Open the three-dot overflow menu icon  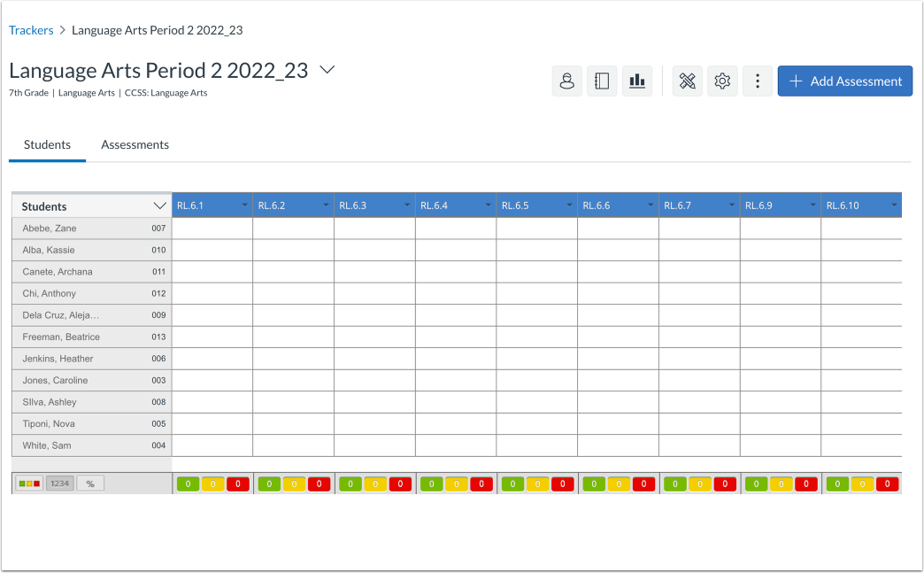(x=757, y=81)
